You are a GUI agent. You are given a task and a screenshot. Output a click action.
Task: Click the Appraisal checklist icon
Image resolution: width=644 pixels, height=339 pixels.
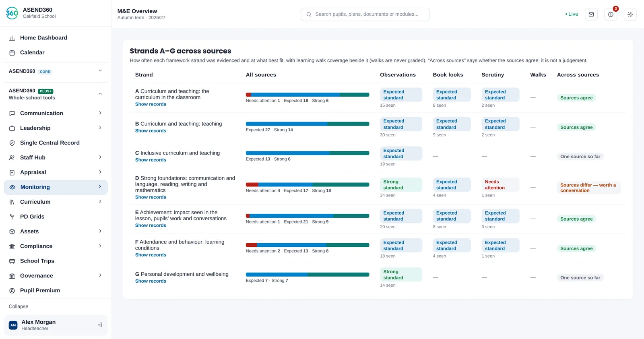point(12,172)
